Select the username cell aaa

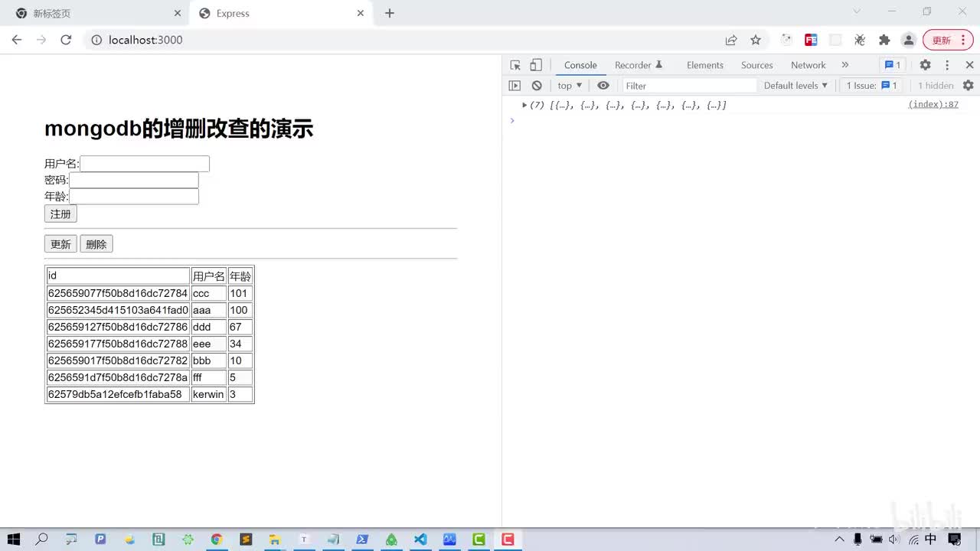tap(208, 310)
